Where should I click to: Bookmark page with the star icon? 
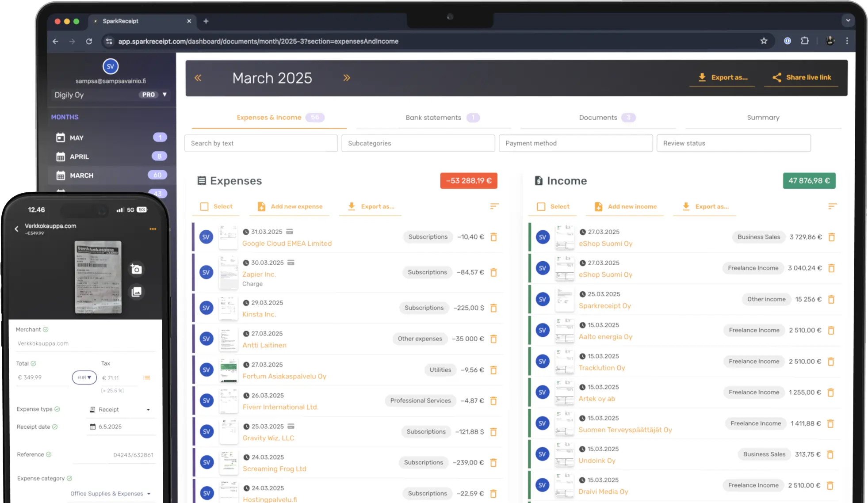point(764,41)
